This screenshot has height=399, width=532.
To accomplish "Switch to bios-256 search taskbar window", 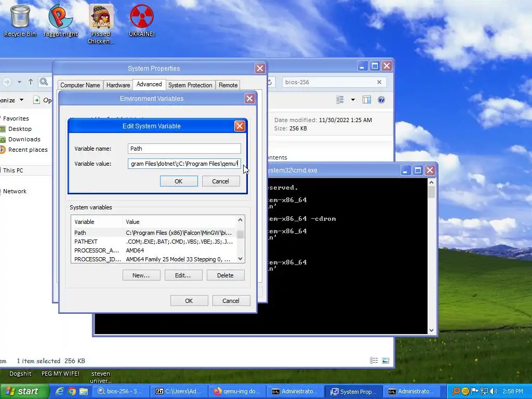I will 121,391.
